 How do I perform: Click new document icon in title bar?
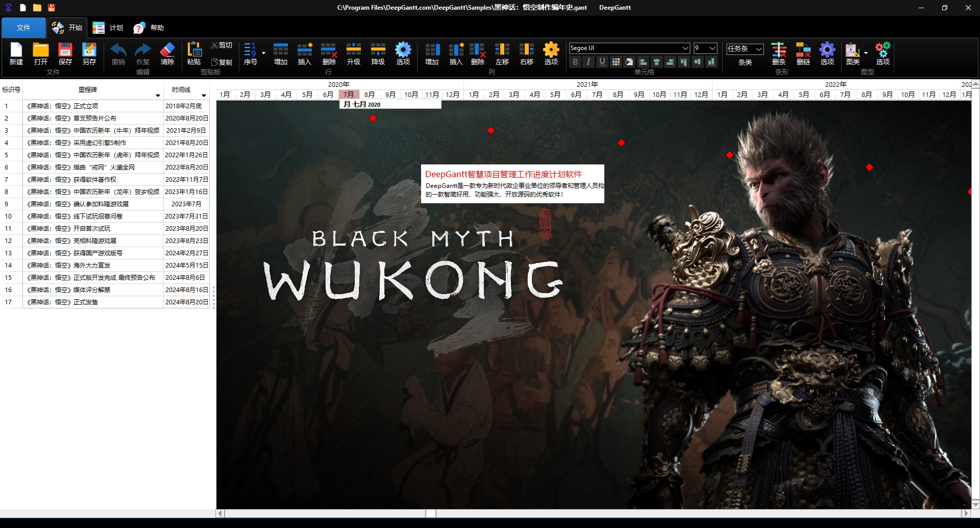[x=23, y=8]
